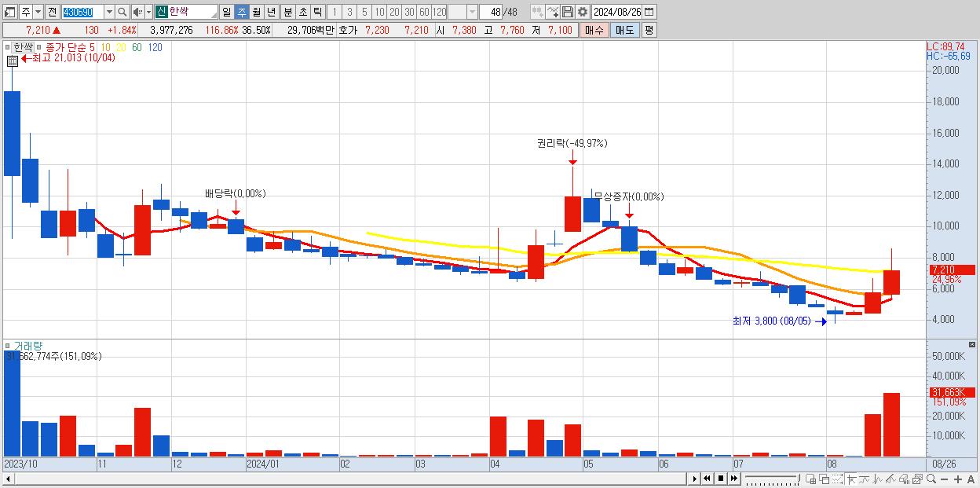980x488 pixels.
Task: Click the yellow 20 moving average label
Action: (121, 47)
